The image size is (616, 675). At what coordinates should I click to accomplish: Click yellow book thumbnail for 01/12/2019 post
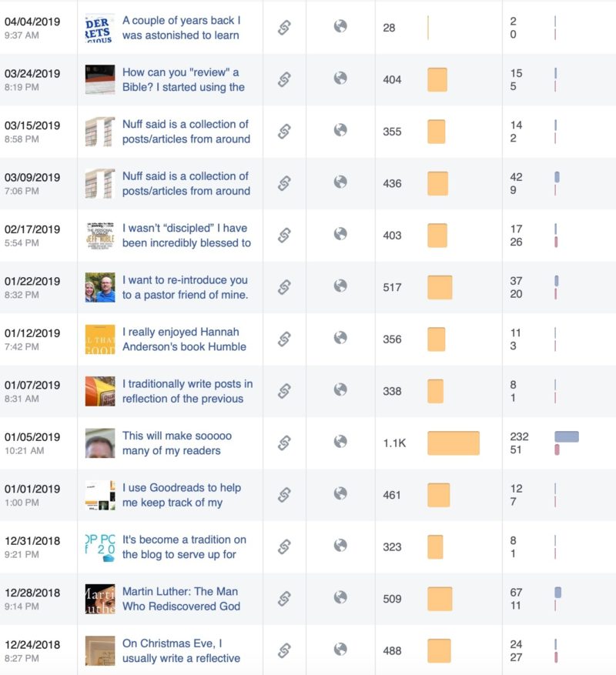pos(100,339)
